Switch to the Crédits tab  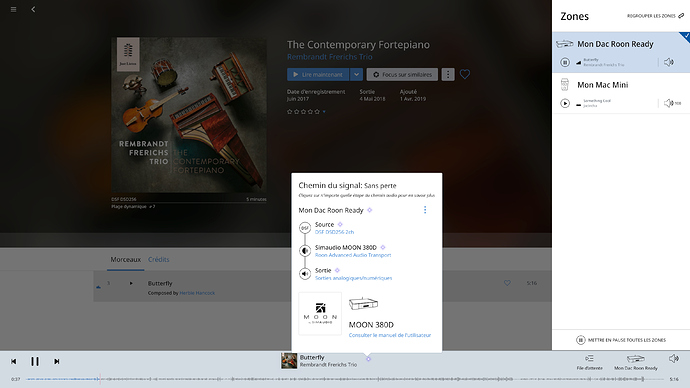coord(158,260)
